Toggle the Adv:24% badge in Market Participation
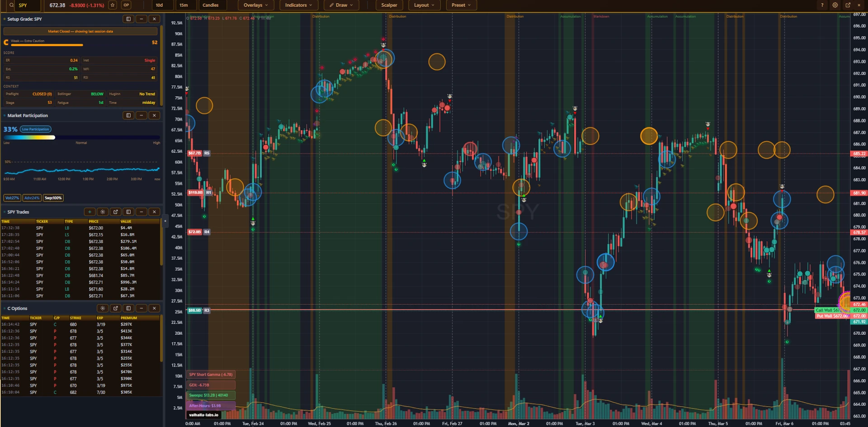 [x=31, y=198]
